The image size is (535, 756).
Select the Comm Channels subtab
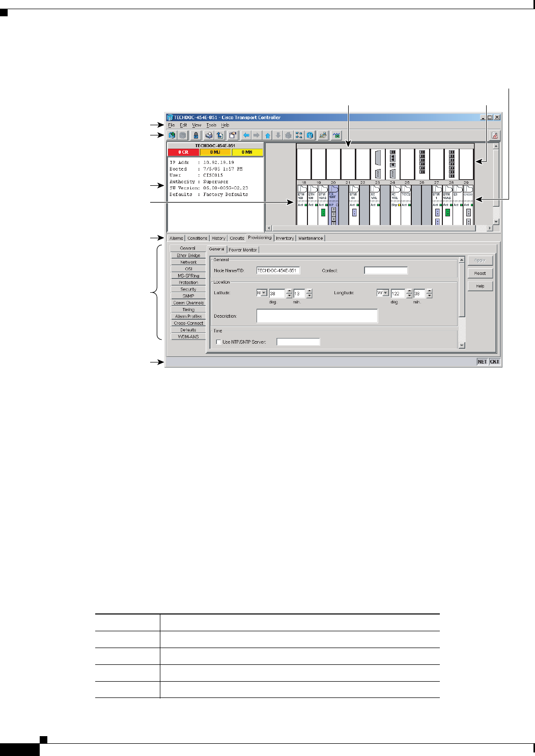click(x=188, y=303)
